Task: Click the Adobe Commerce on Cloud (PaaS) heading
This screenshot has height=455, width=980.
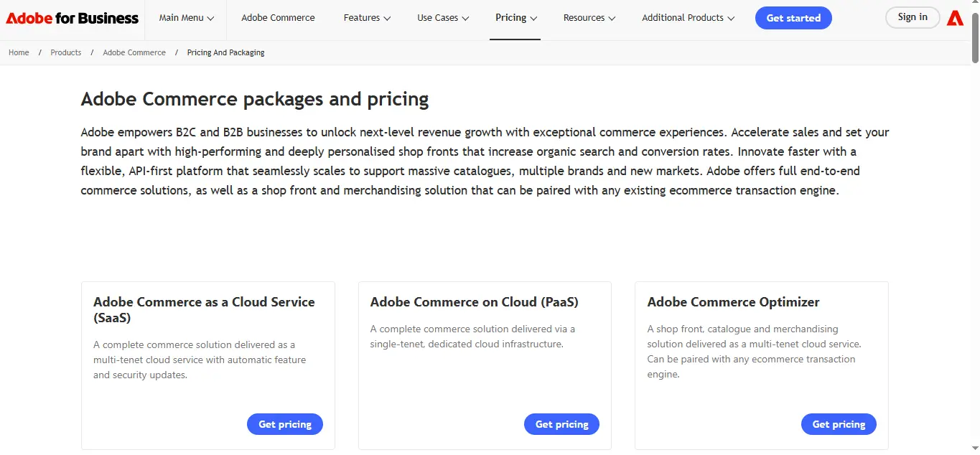Action: [x=474, y=302]
